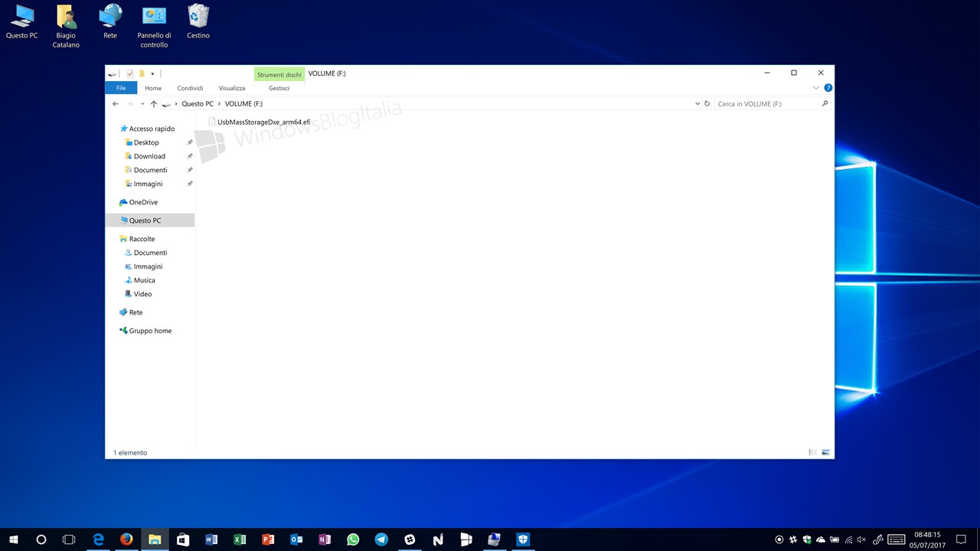Open Cortana search from the taskbar
This screenshot has height=551, width=980.
[41, 540]
